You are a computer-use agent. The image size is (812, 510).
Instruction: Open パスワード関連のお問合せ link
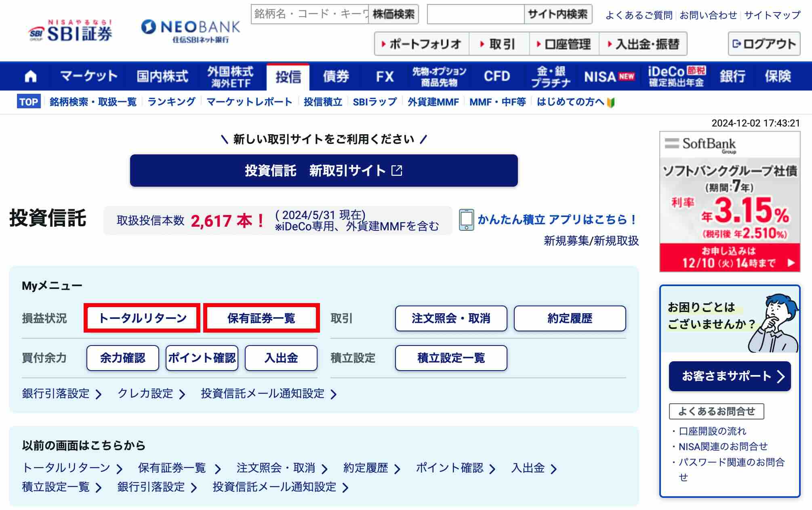pyautogui.click(x=732, y=470)
